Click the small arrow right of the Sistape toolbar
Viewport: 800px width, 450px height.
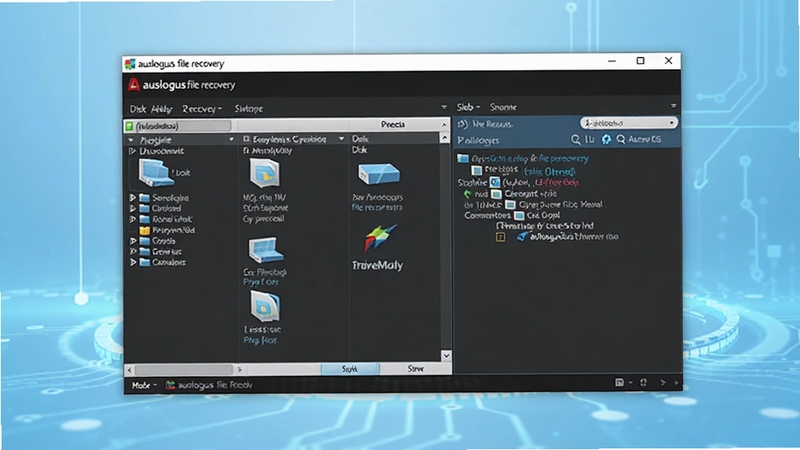coord(444,107)
